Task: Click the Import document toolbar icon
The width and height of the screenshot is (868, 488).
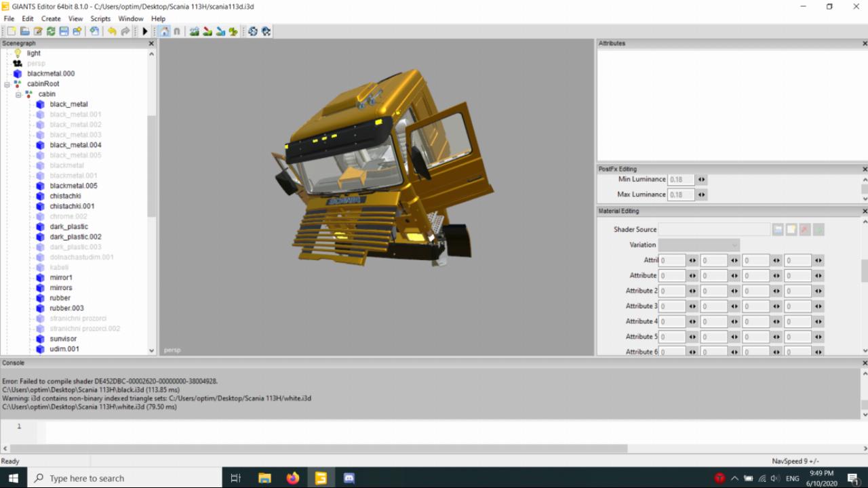Action: tap(94, 31)
